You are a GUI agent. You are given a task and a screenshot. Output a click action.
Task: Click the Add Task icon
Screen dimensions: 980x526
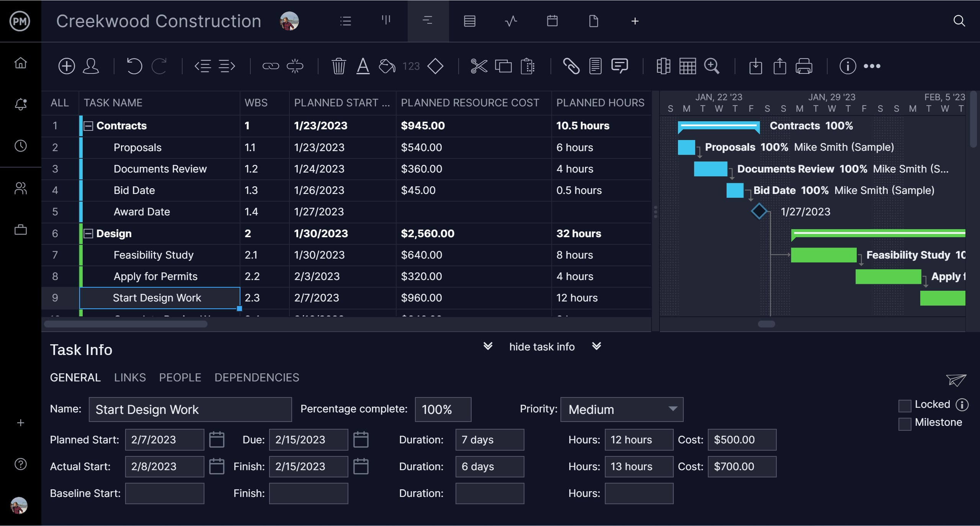65,65
